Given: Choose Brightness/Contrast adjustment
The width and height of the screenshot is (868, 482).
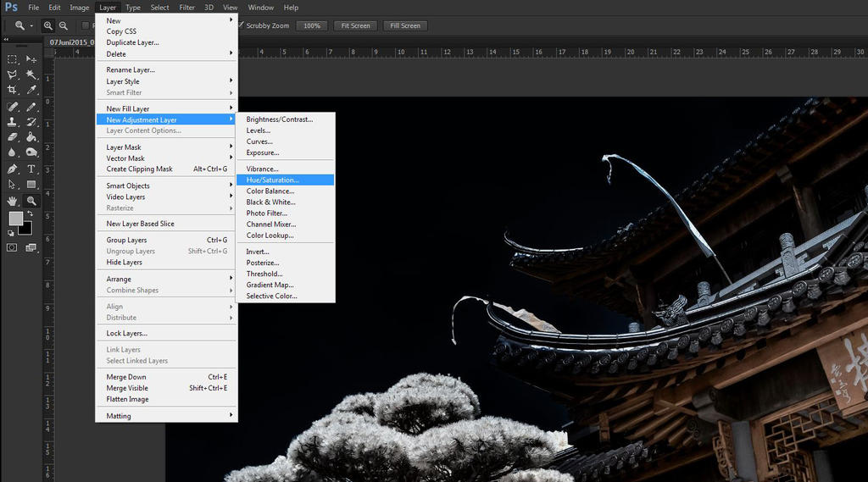Looking at the screenshot, I should tap(285, 119).
